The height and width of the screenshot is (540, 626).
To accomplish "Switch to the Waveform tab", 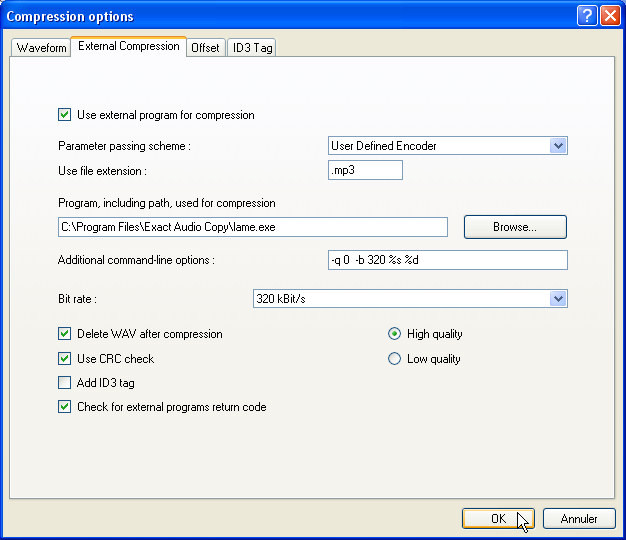I will click(x=42, y=47).
